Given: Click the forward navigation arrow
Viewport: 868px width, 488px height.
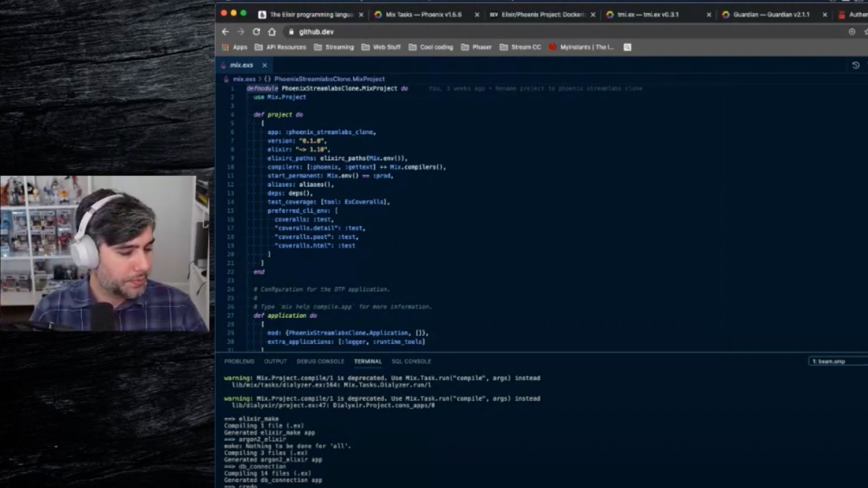Looking at the screenshot, I should 241,32.
